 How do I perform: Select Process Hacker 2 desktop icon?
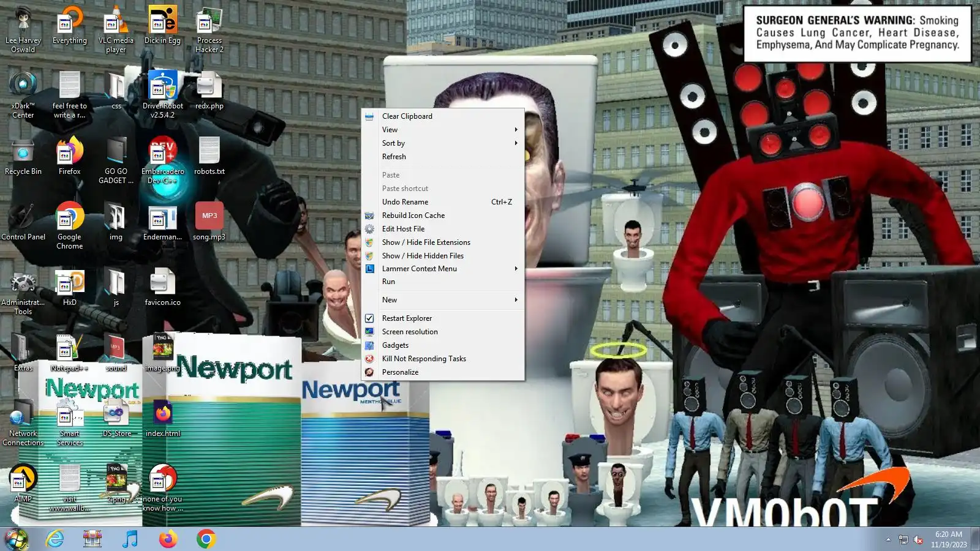click(209, 28)
